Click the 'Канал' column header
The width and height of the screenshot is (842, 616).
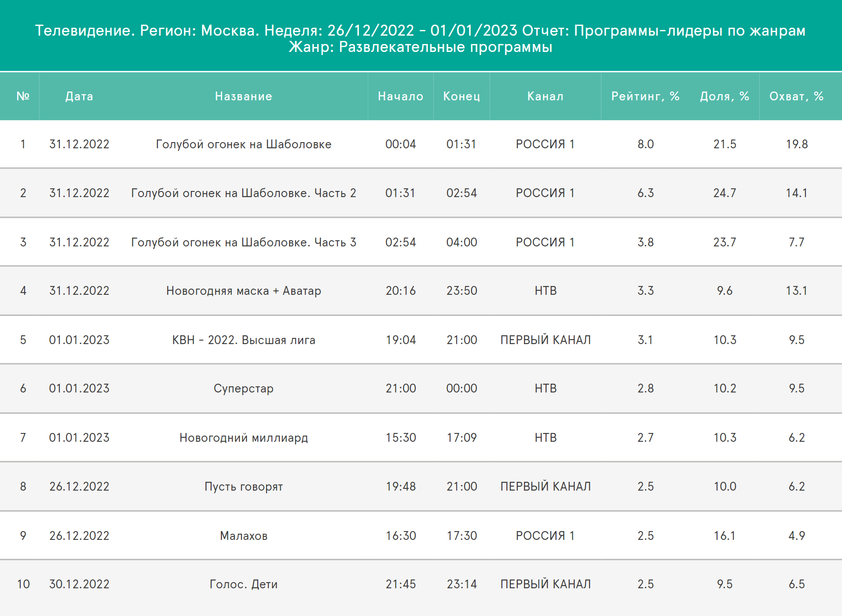click(x=545, y=96)
